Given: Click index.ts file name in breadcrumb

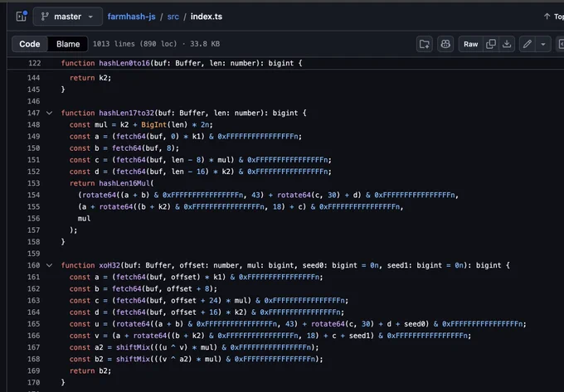Looking at the screenshot, I should [207, 17].
